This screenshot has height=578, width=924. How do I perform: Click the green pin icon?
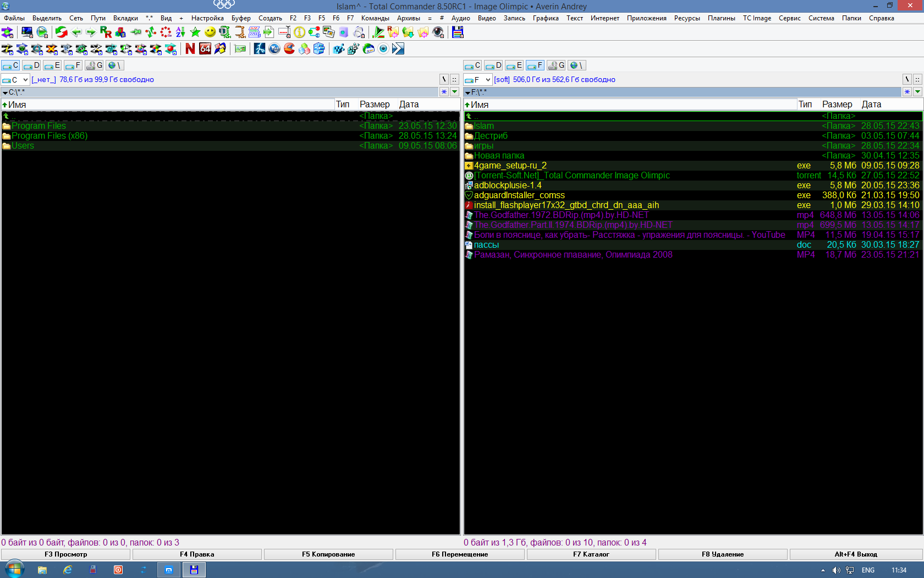[135, 32]
